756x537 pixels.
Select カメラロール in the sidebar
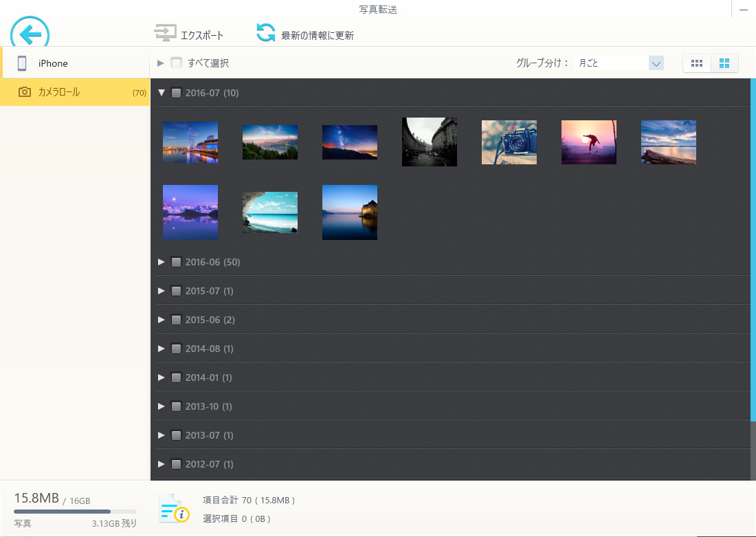coord(75,91)
